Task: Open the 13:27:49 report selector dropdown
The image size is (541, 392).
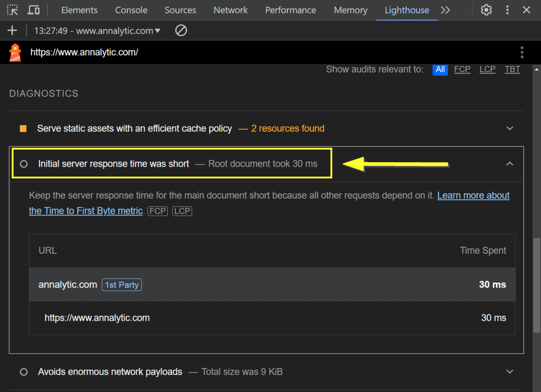Action: (97, 31)
